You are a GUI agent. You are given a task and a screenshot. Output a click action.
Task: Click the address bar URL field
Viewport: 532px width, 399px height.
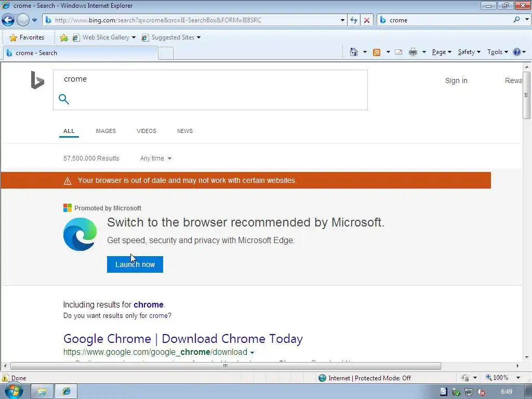(194, 20)
